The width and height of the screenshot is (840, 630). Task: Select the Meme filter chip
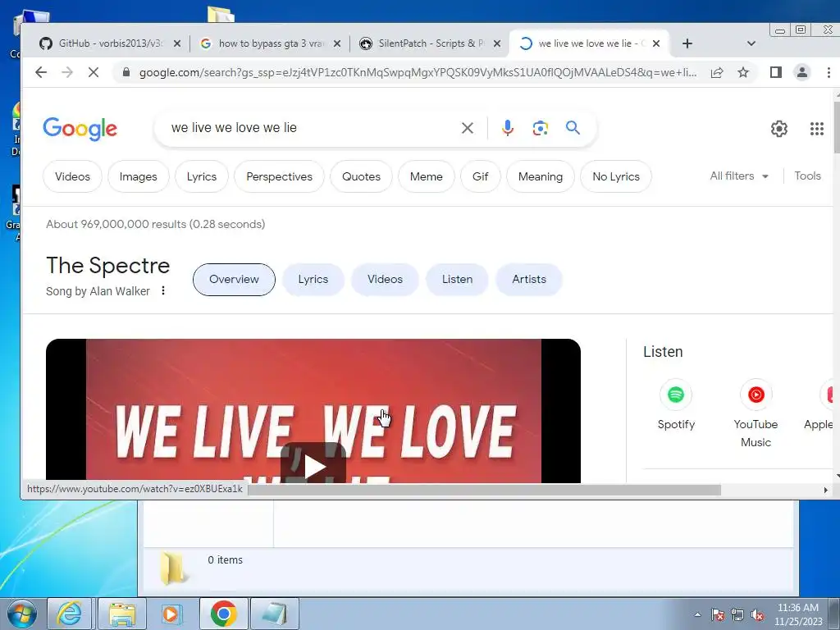427,176
